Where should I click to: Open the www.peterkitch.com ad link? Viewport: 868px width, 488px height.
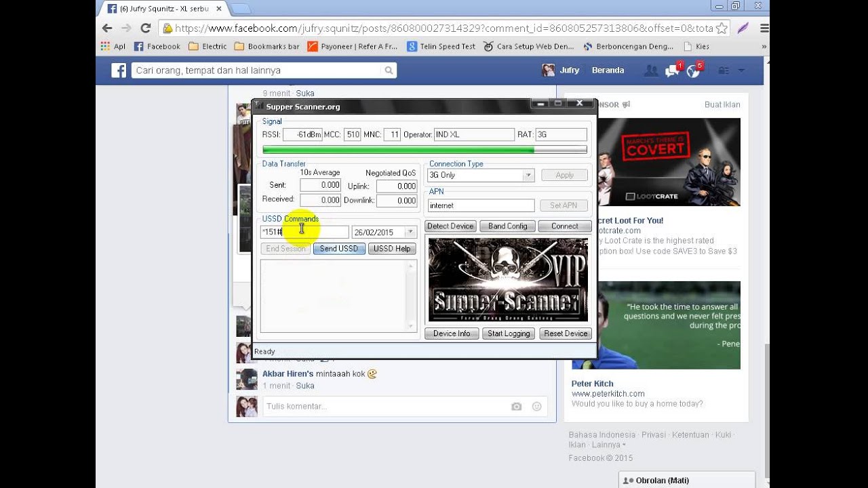pyautogui.click(x=608, y=394)
